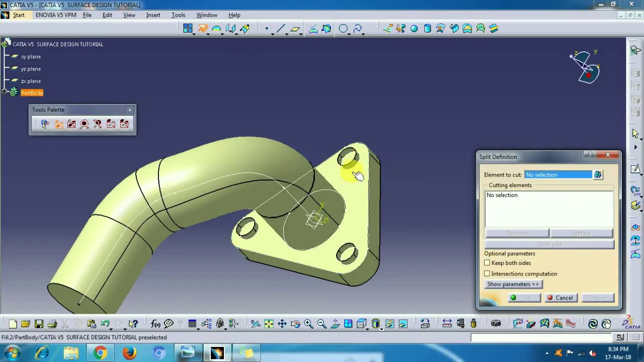Click the Cylinder surface icon
The height and width of the screenshot is (362, 644).
pyautogui.click(x=427, y=29)
